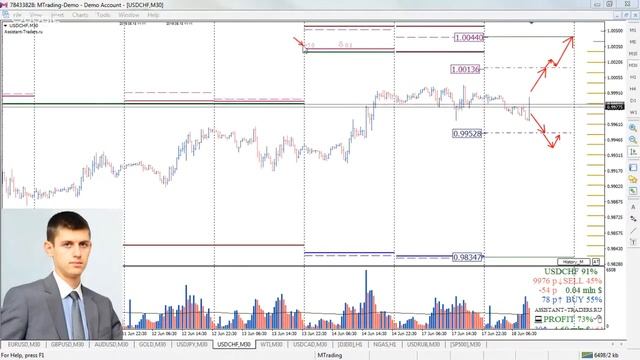Click the 0.98347 price level label
Image resolution: width=640 pixels, height=360 pixels.
point(467,257)
